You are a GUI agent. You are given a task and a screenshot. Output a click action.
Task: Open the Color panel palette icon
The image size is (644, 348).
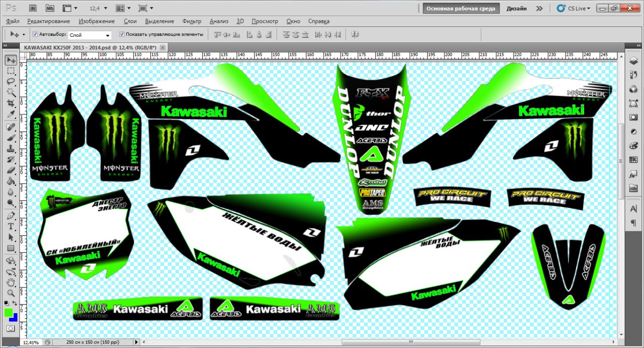pos(633,146)
